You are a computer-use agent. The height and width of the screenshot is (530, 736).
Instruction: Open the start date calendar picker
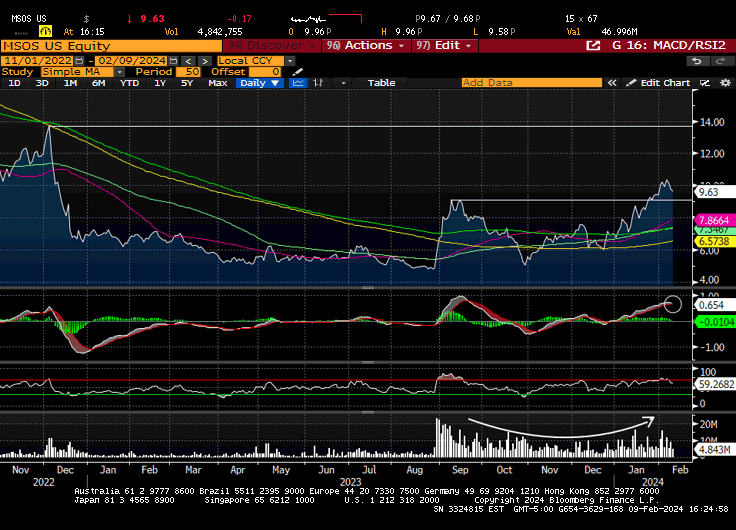click(x=79, y=61)
